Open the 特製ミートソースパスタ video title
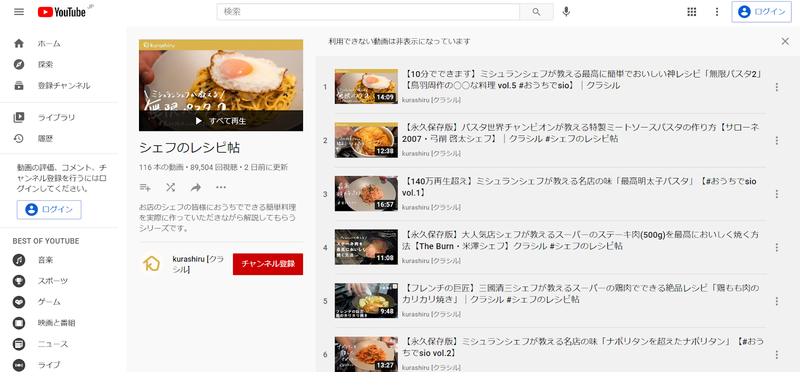This screenshot has height=372, width=800. [x=582, y=133]
